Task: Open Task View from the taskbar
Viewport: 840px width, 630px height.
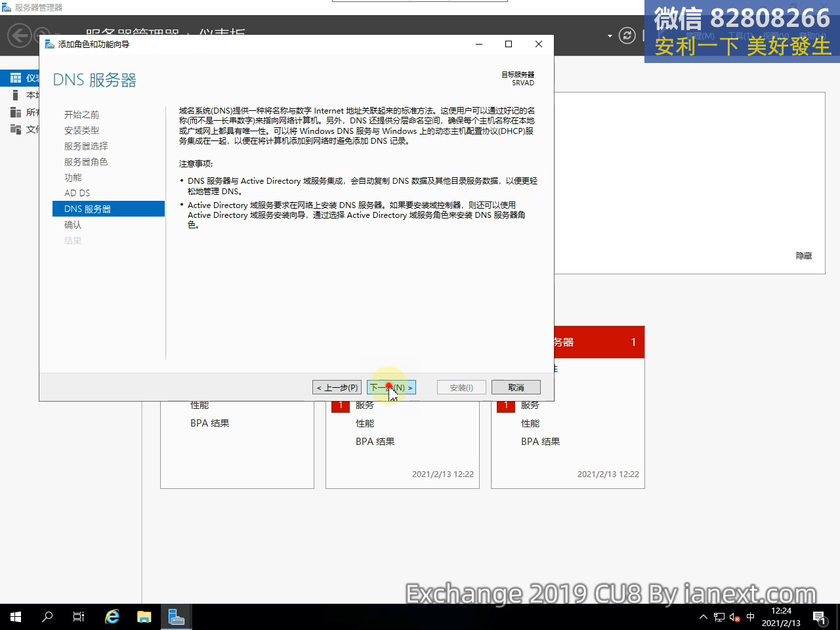Action: [79, 617]
